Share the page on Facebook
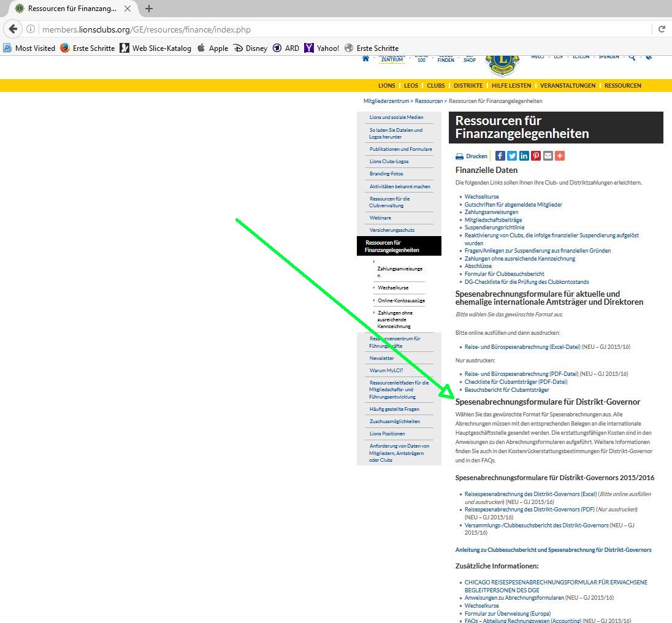672x623 pixels. 500,156
